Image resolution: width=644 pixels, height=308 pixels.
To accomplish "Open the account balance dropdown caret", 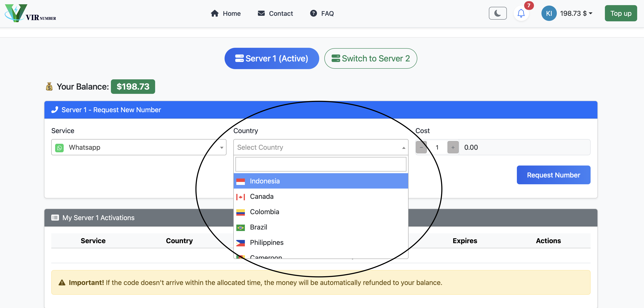I will pos(591,13).
